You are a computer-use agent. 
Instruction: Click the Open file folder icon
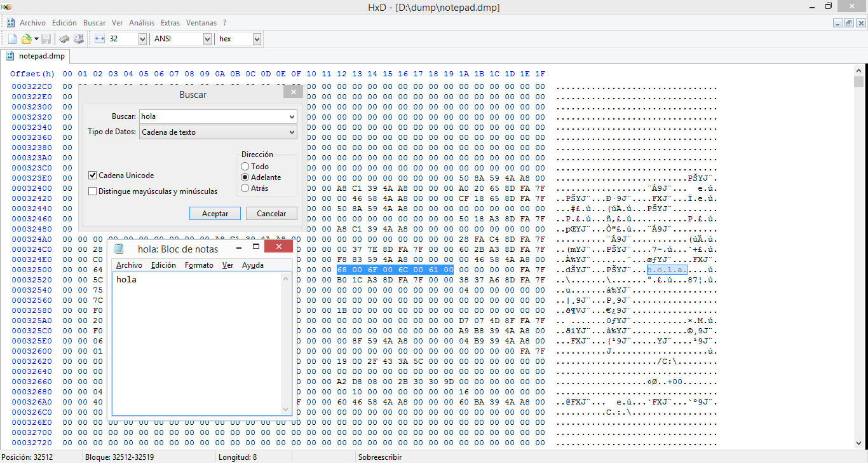[x=27, y=39]
